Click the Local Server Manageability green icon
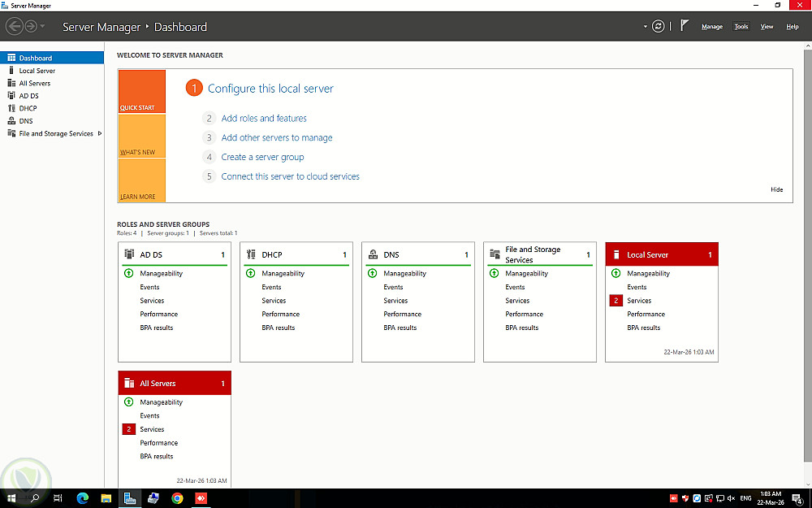Screen dimensions: 812x508 pyautogui.click(x=615, y=272)
